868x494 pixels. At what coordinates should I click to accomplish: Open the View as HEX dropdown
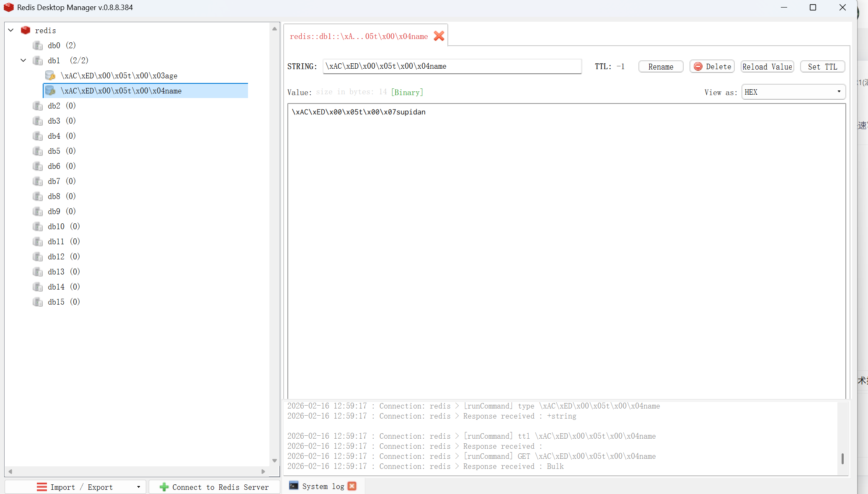tap(793, 92)
